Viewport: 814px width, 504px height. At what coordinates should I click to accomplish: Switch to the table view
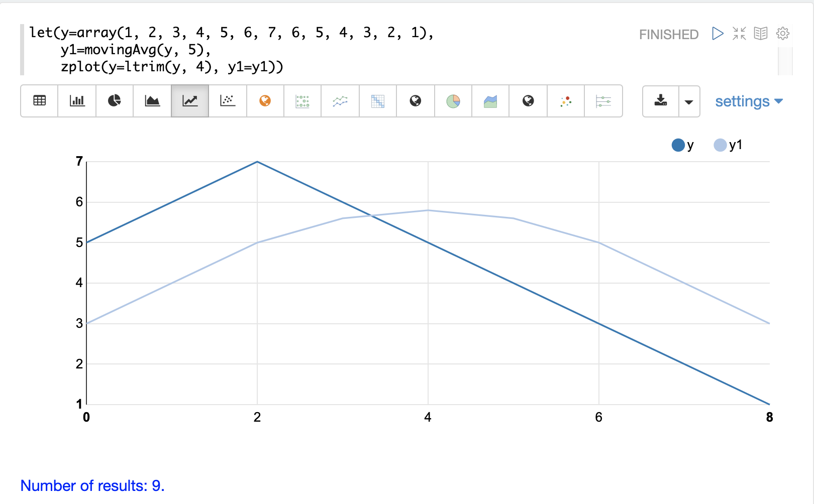(39, 101)
